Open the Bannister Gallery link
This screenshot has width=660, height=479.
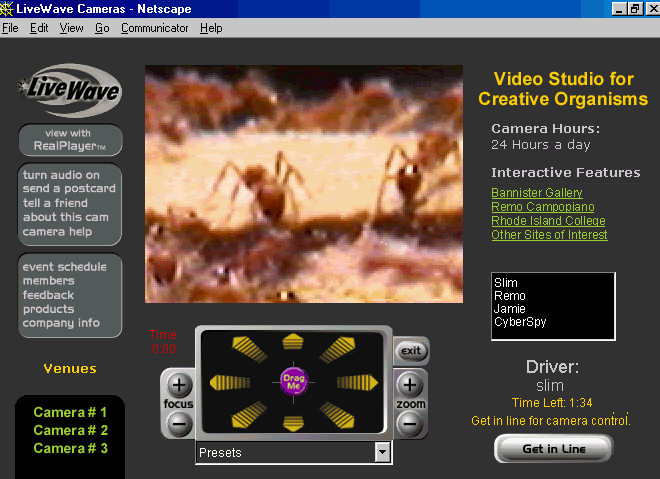(536, 193)
